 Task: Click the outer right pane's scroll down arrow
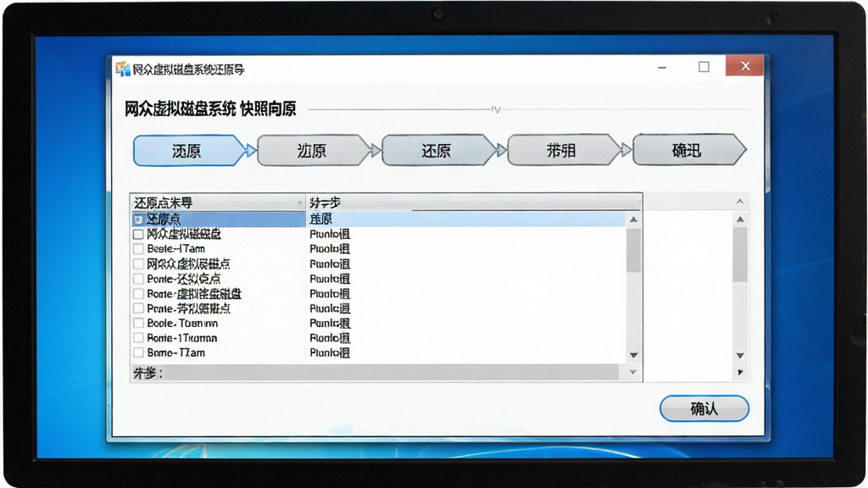pos(740,355)
